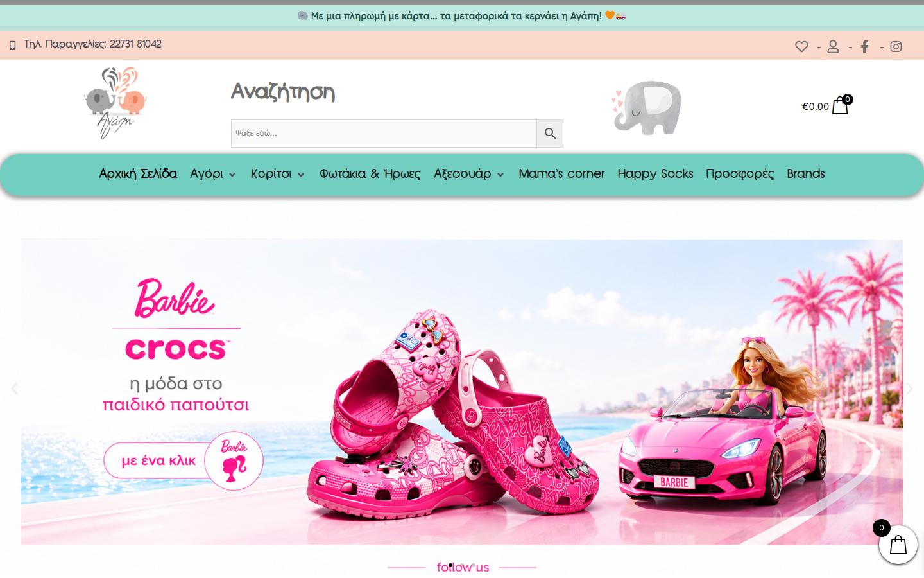
Task: Open the Αρχική Σελίδα menu item
Action: pyautogui.click(x=138, y=174)
